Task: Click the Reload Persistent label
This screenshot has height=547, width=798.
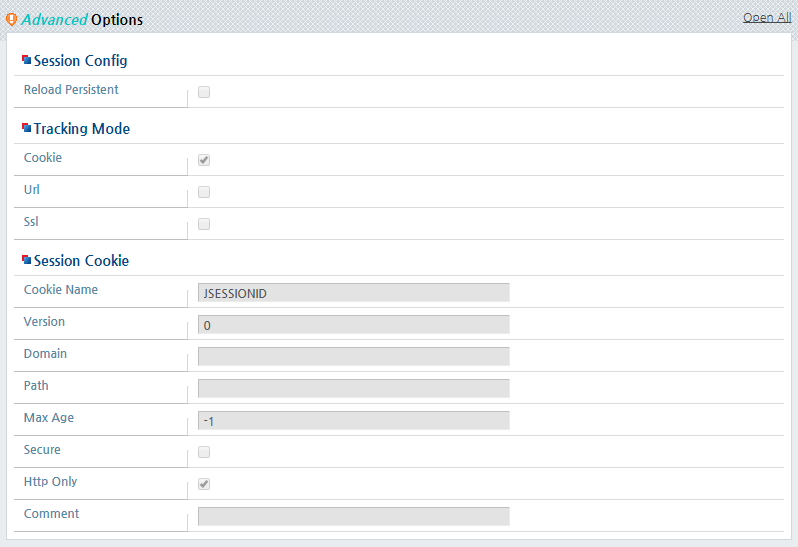Action: pos(71,90)
